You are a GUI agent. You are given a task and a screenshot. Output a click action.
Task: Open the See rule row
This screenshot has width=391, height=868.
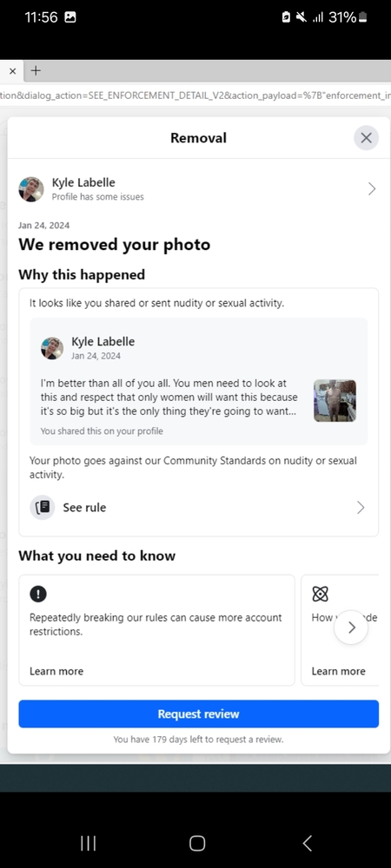point(198,508)
